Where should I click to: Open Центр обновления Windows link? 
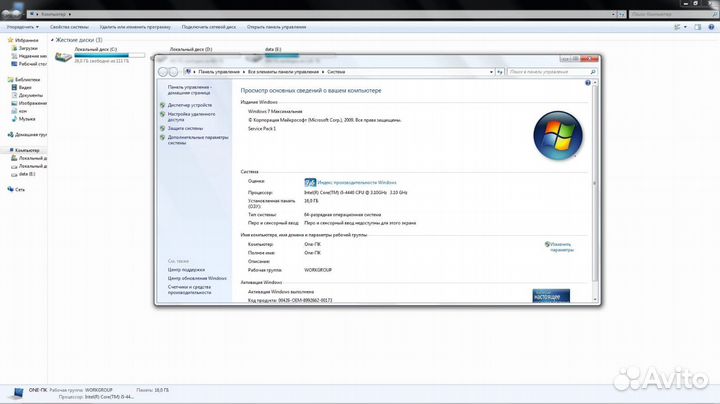click(x=197, y=278)
